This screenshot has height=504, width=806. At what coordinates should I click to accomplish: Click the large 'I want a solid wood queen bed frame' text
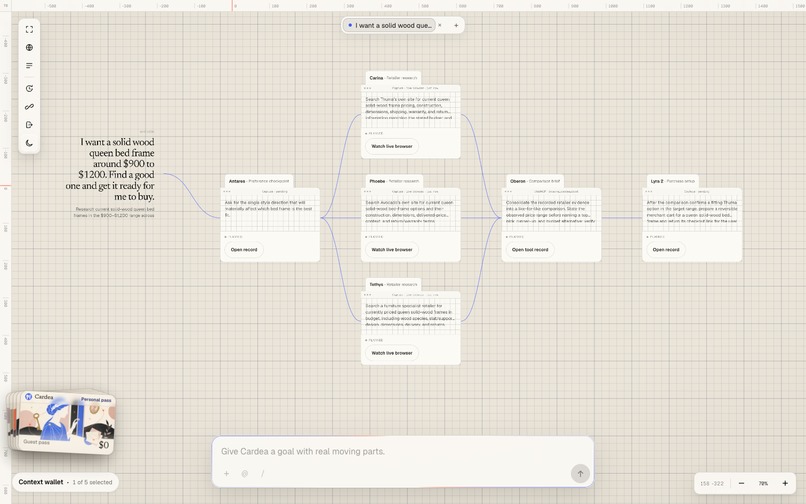point(111,169)
